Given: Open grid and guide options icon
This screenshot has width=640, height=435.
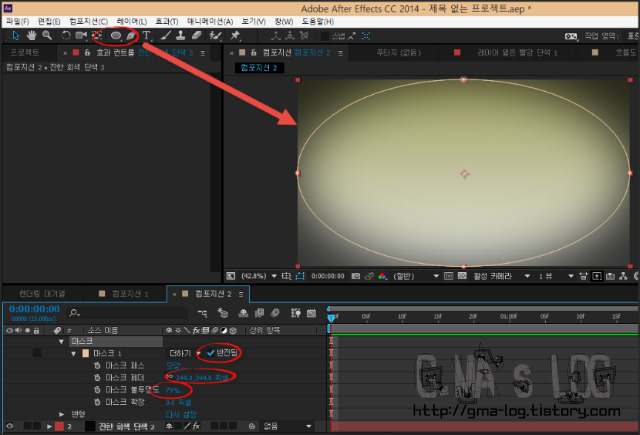Looking at the screenshot, I should (286, 276).
